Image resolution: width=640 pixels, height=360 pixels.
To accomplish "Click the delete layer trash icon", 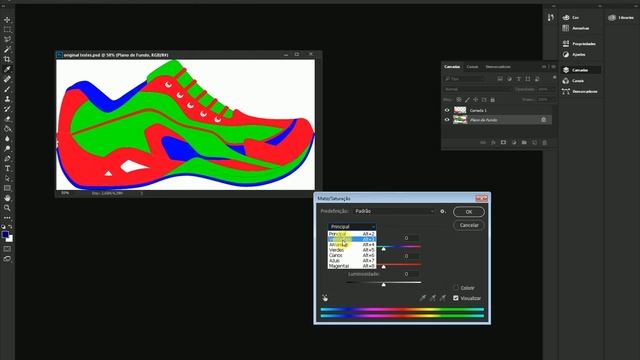I will (544, 142).
